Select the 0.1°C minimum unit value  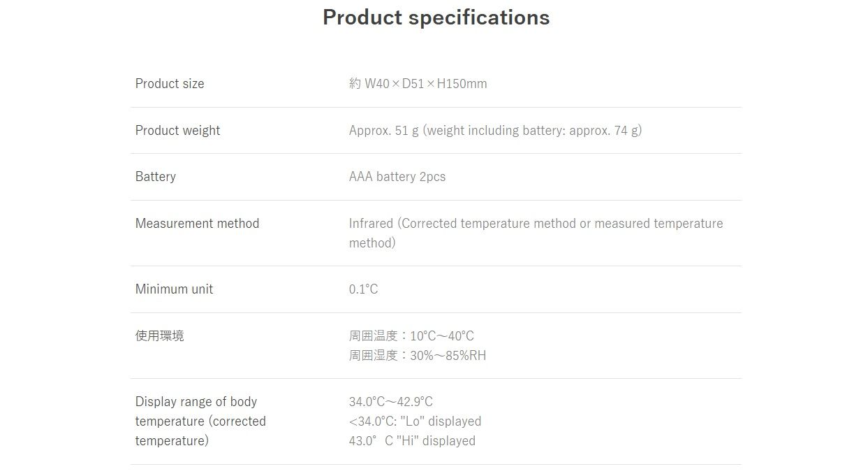(x=363, y=289)
